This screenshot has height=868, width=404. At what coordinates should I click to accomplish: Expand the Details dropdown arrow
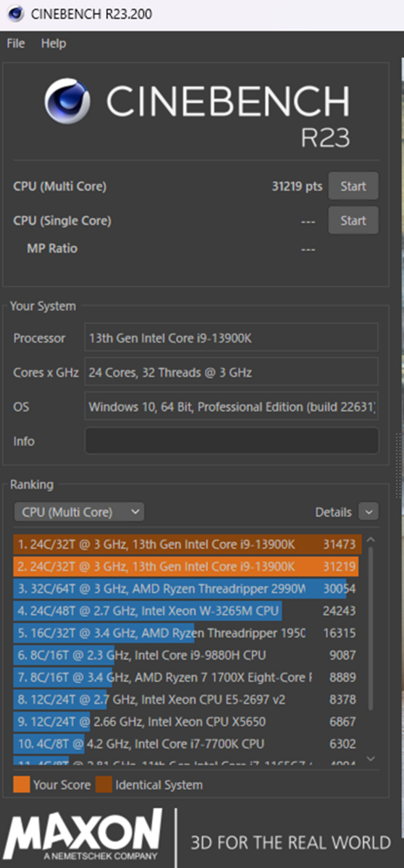pyautogui.click(x=369, y=512)
